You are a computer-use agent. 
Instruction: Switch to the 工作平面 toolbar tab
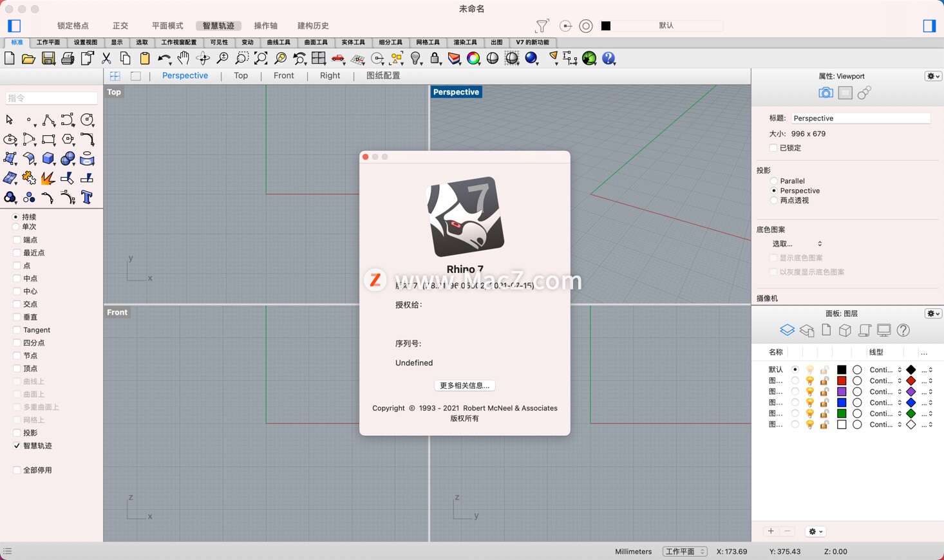(x=48, y=42)
